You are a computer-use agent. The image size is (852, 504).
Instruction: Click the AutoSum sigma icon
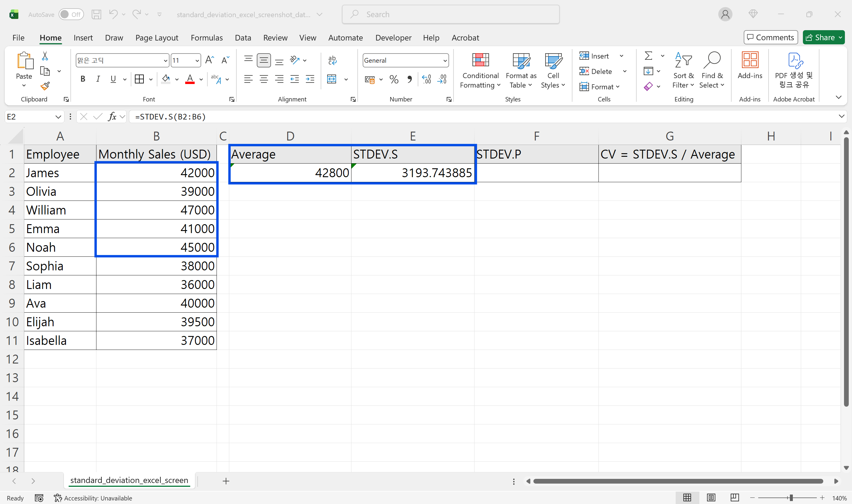[x=648, y=56]
